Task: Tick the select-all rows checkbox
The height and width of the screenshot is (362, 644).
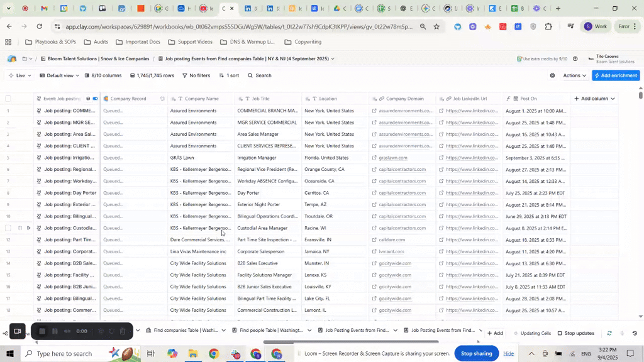Action: click(8, 99)
